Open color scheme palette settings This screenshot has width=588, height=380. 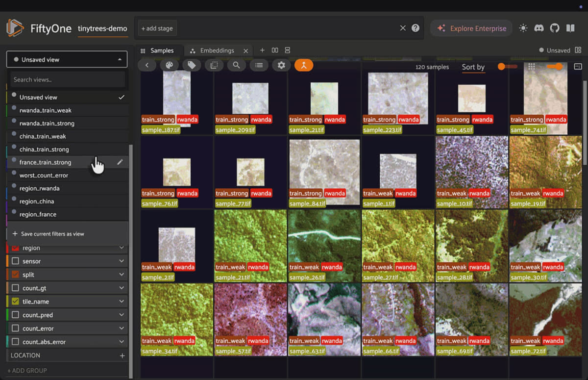(x=170, y=65)
